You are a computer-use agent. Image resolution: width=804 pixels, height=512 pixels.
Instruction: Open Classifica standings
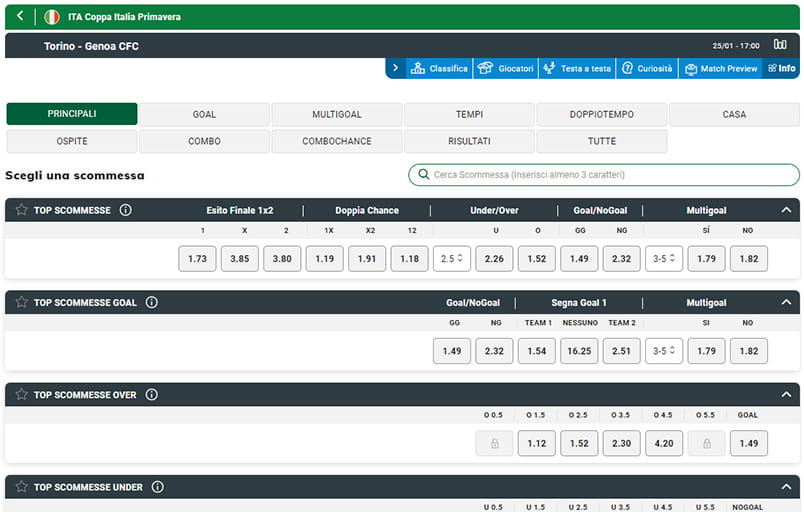point(439,68)
